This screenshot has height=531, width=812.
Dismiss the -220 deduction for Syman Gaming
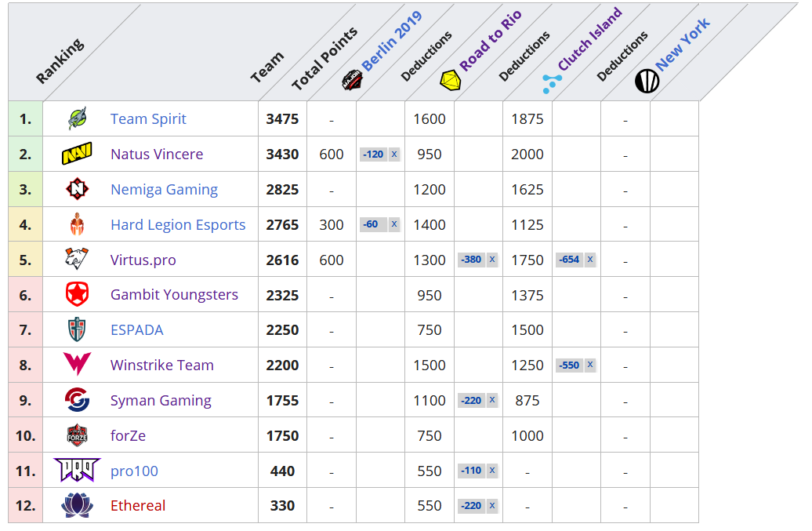coord(492,400)
